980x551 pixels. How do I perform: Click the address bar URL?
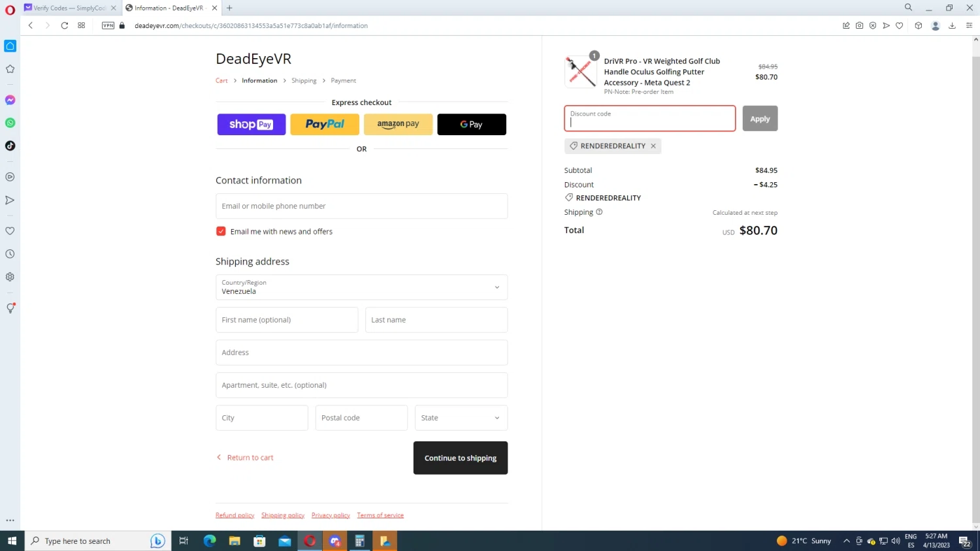[251, 25]
